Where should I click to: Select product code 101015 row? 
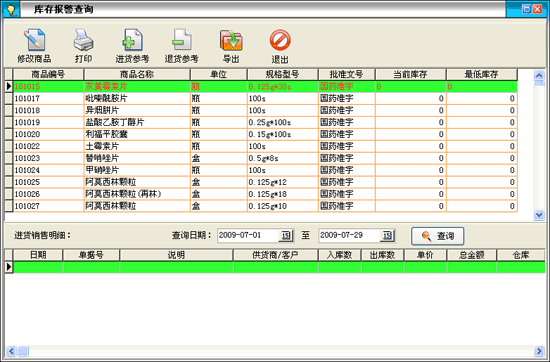tap(265, 86)
